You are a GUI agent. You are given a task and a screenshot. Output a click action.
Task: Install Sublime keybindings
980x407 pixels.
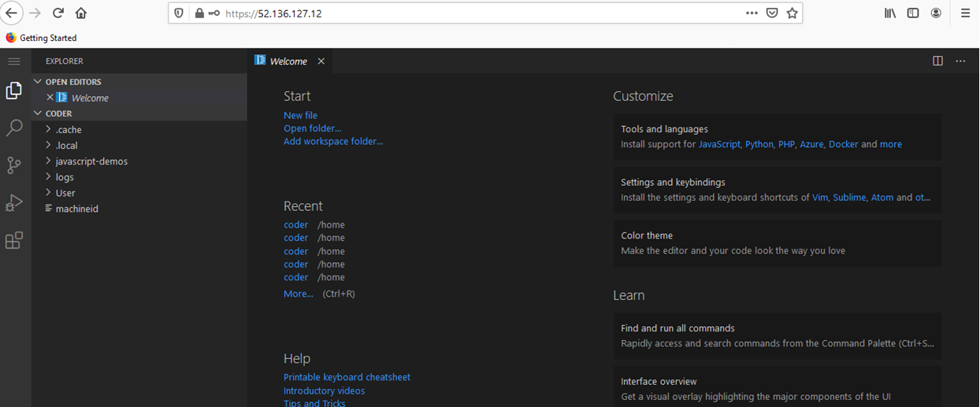[x=849, y=198]
